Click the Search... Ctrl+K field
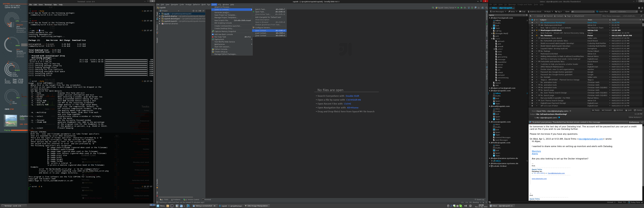644x208 pixels. point(623,12)
